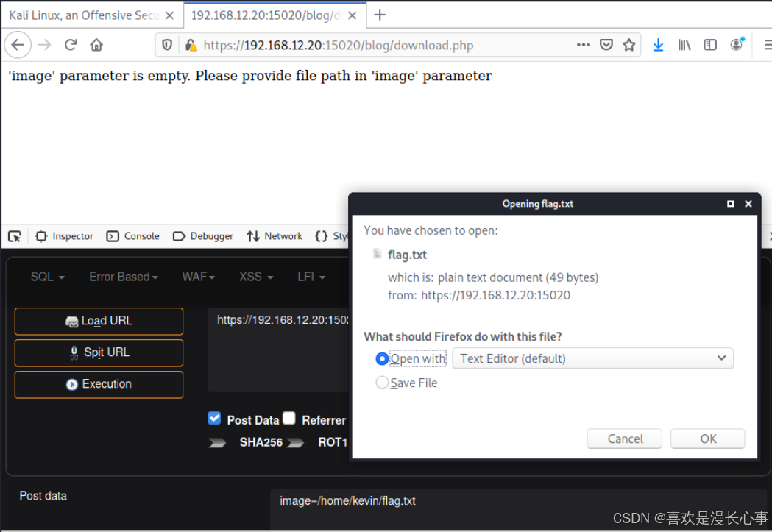
Task: Click the browser forward arrow
Action: click(45, 45)
